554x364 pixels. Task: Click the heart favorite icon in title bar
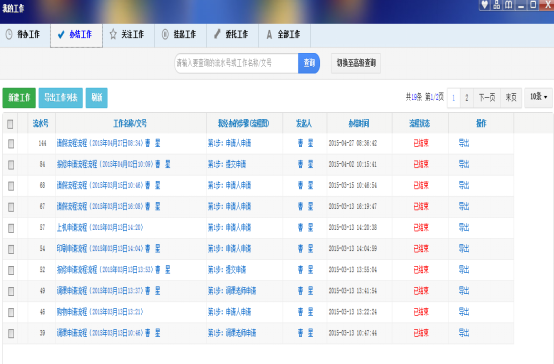tap(485, 5)
